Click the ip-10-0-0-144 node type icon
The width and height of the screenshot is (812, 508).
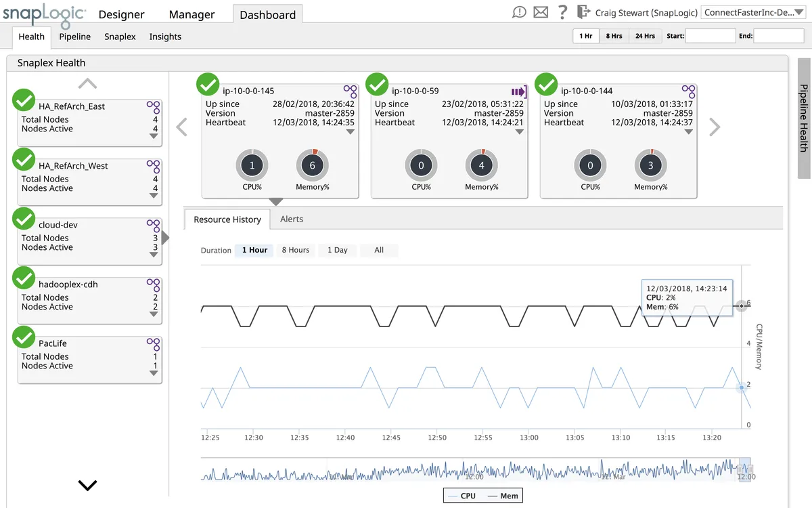point(688,91)
